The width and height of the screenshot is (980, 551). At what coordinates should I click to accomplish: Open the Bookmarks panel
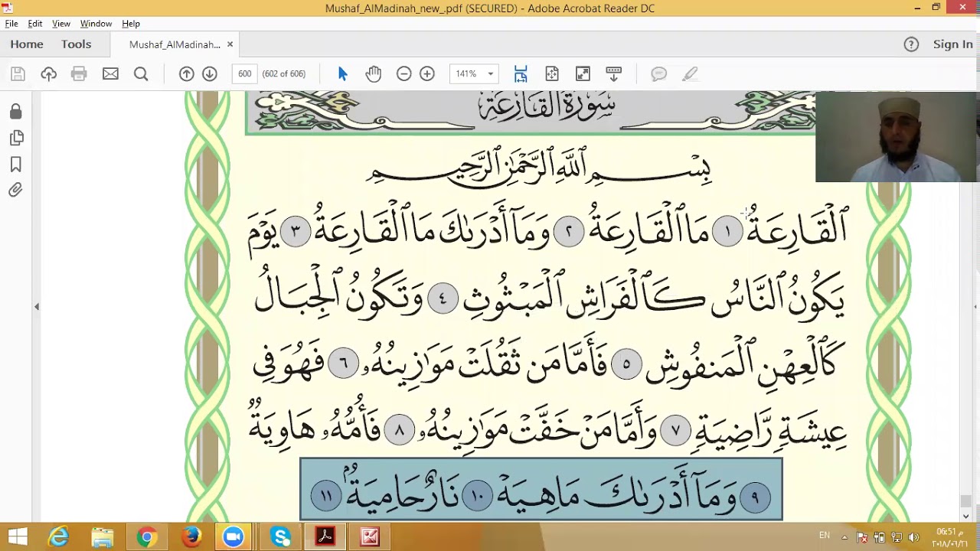tap(15, 165)
